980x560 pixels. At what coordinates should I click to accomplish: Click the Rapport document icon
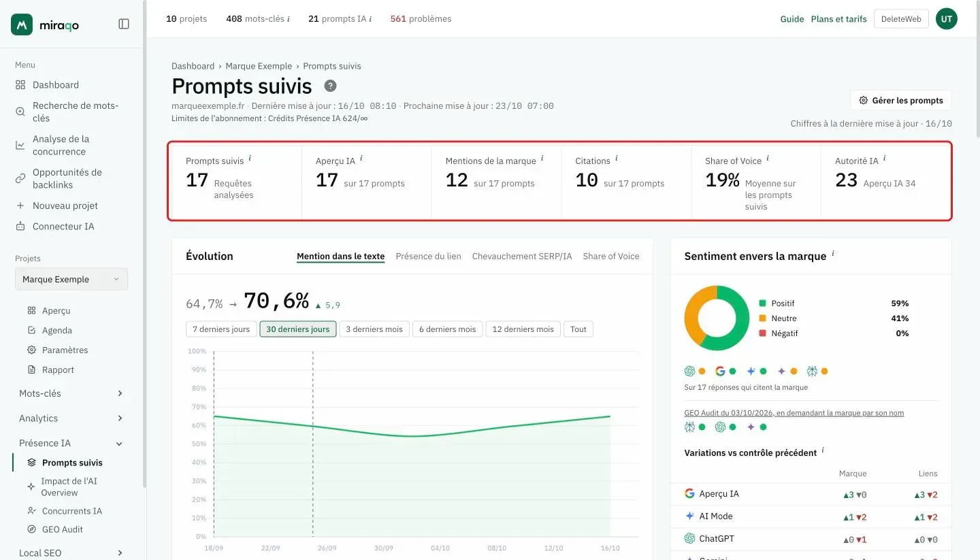[x=31, y=369]
